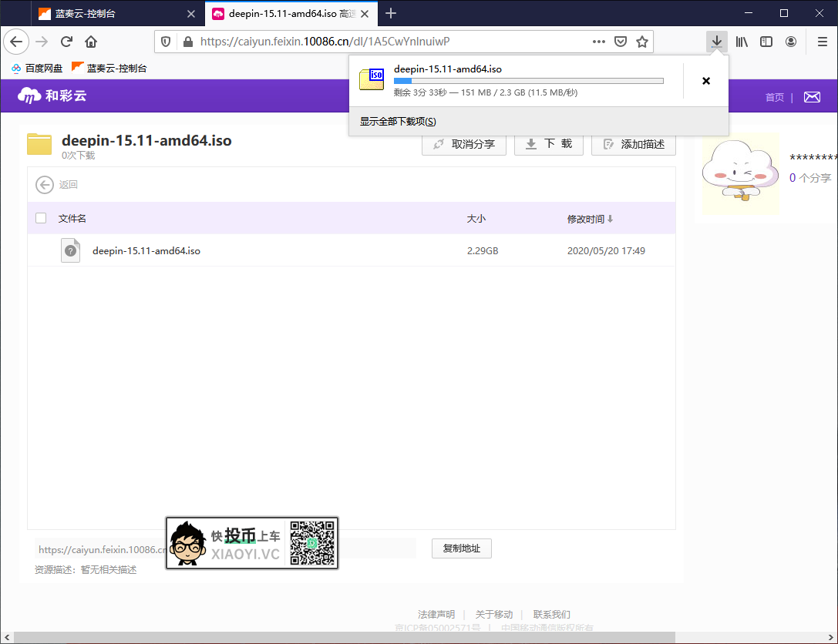This screenshot has width=838, height=644.
Task: Save page to Pocket icon
Action: pos(620,42)
